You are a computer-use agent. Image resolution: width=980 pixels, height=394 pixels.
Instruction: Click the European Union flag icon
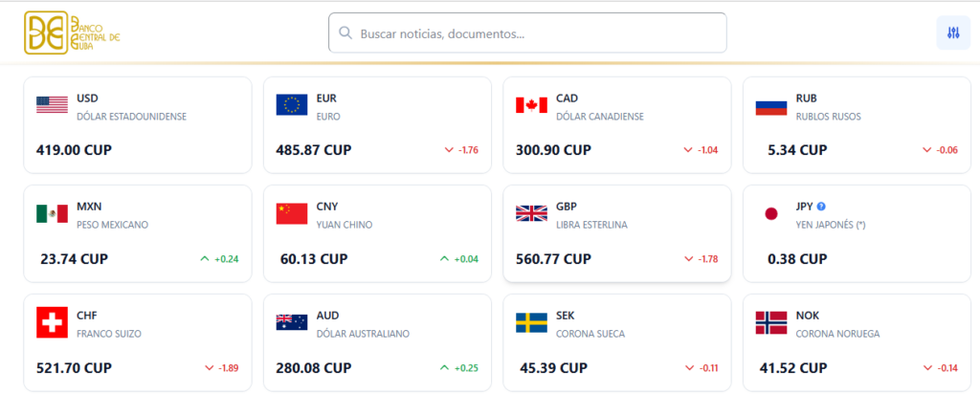[x=291, y=105]
